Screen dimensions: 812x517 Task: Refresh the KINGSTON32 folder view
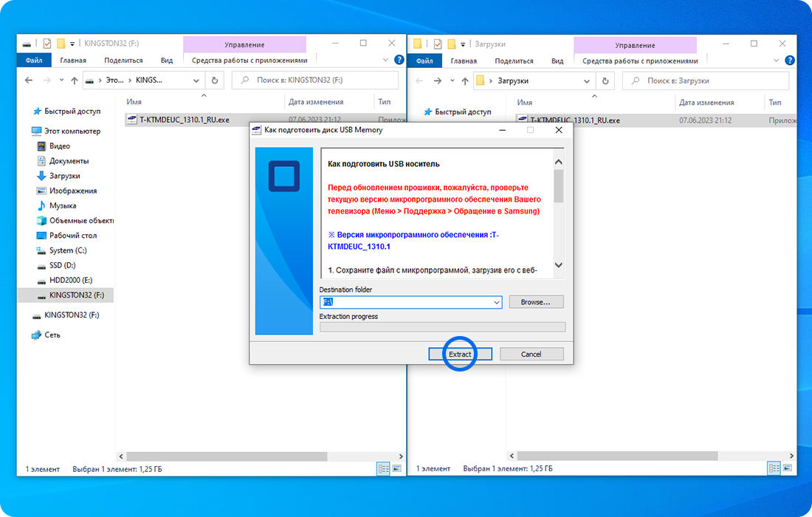(x=214, y=81)
